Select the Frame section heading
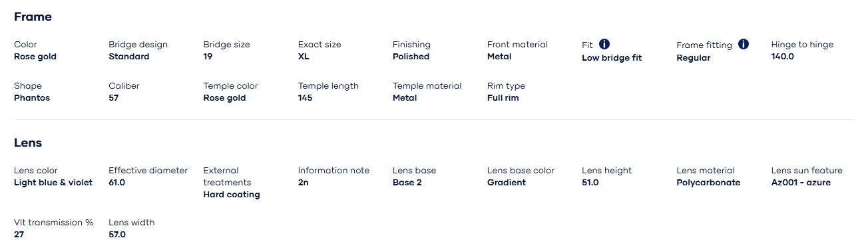 point(33,17)
